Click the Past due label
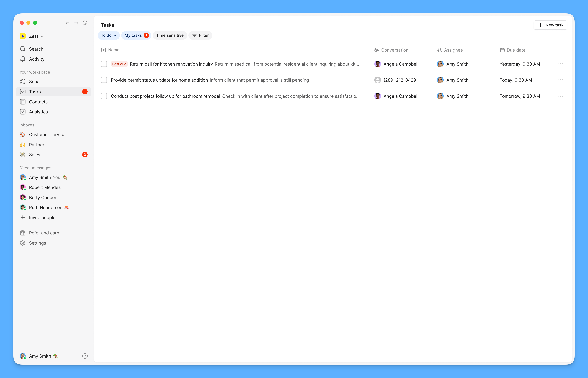This screenshot has width=588, height=378. (119, 64)
